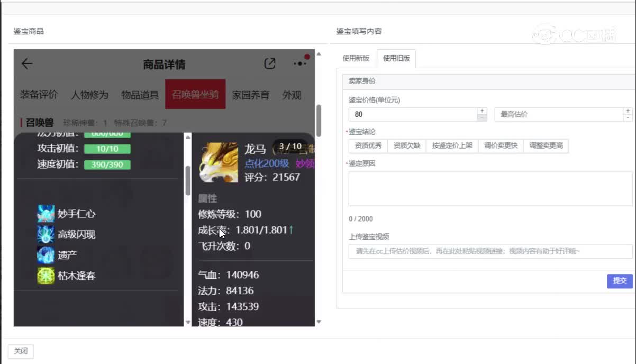This screenshot has height=364, width=636.
Task: Click the 速度初值 390/390 bar
Action: pos(107,165)
